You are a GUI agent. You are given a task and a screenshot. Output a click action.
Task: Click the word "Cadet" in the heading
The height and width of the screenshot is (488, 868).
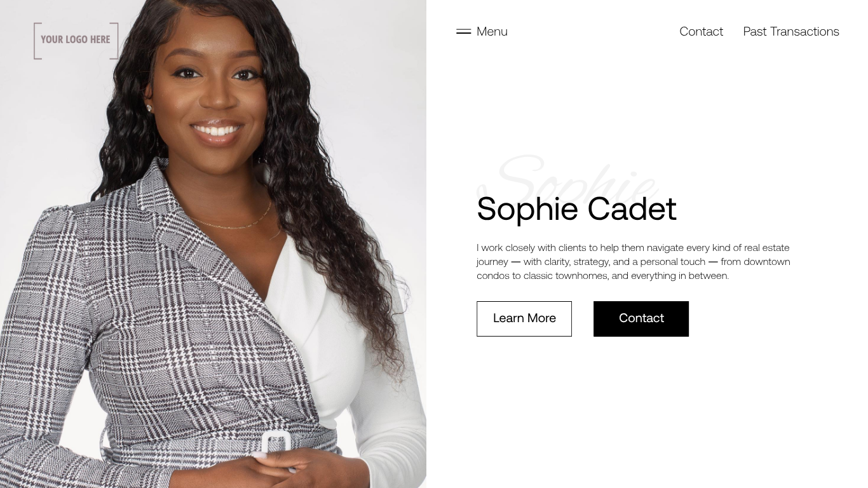632,208
